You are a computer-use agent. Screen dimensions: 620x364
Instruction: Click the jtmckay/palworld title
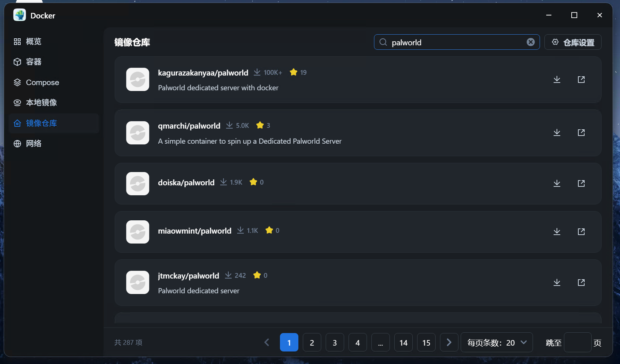[188, 276]
